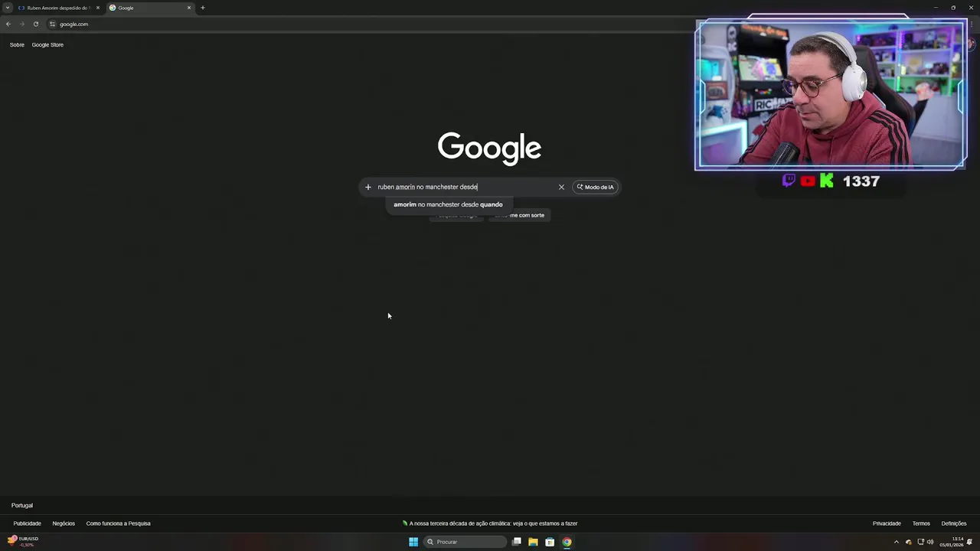
Task: Open Chrome from the taskbar
Action: pos(567,542)
